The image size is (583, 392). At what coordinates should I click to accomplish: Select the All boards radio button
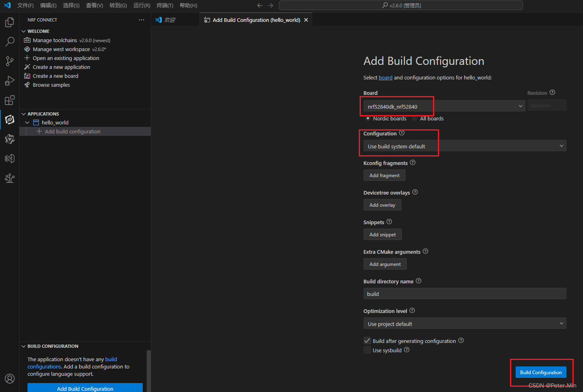click(x=415, y=118)
